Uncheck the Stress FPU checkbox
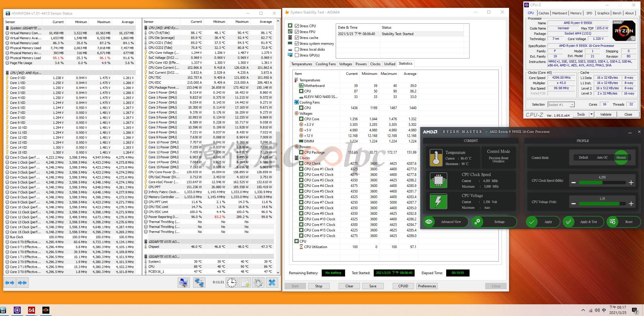Image resolution: width=644 pixels, height=316 pixels. (297, 32)
